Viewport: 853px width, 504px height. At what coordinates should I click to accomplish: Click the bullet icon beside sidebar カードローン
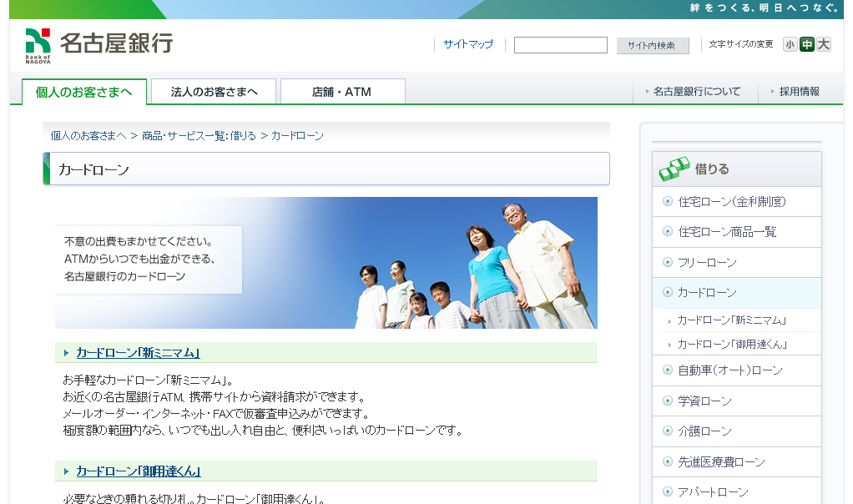click(668, 292)
